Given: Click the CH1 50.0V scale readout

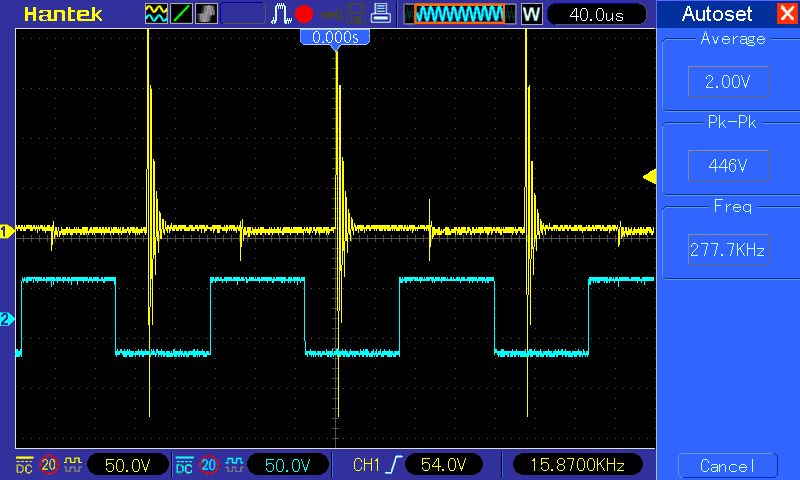Looking at the screenshot, I should (128, 465).
